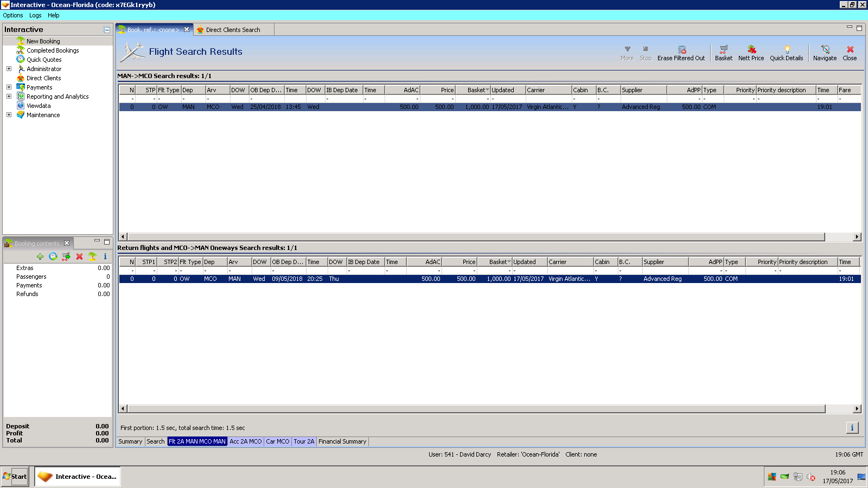Screen dimensions: 868x488
Task: Expand the Maintenance tree node
Action: click(x=9, y=115)
